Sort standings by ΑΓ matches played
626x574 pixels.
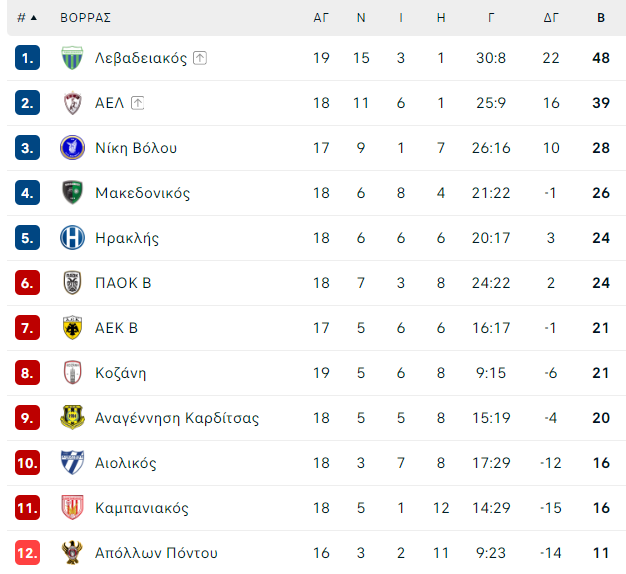pyautogui.click(x=321, y=18)
